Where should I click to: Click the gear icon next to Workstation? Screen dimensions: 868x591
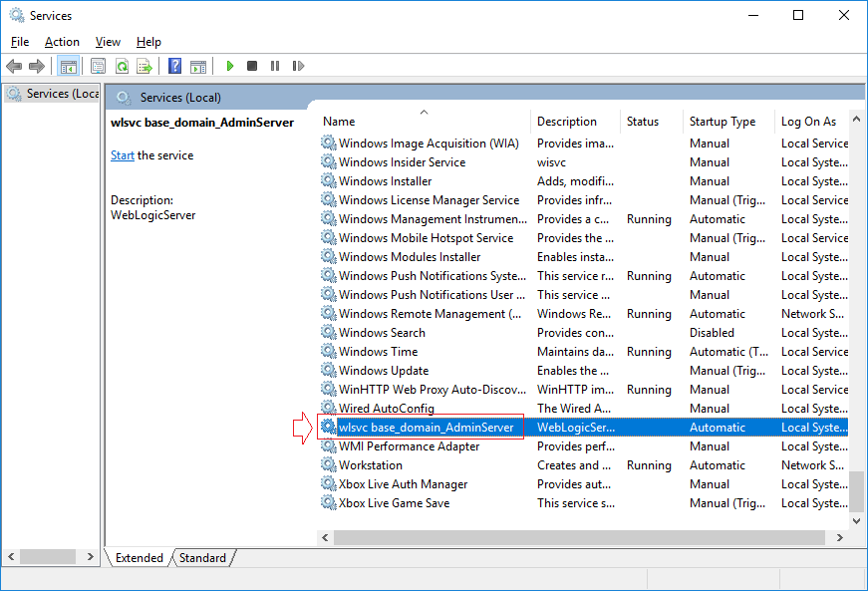328,464
